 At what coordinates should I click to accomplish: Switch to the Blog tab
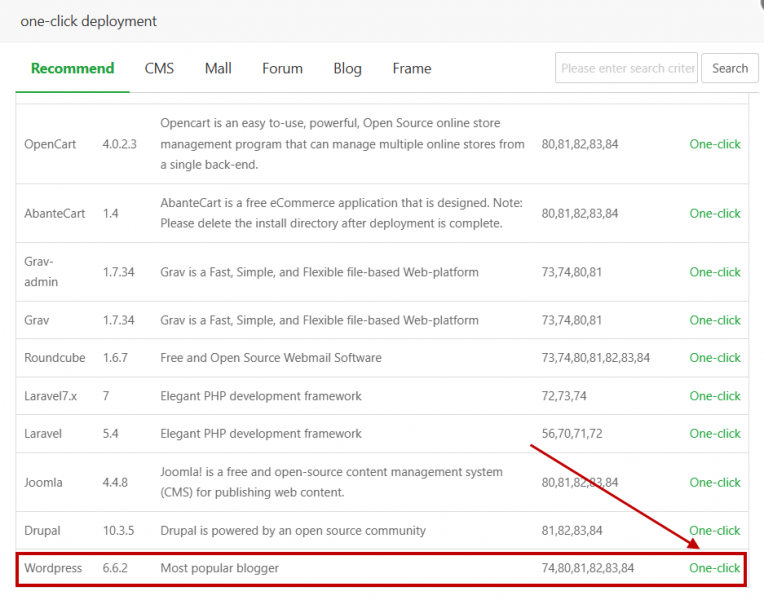(x=347, y=68)
